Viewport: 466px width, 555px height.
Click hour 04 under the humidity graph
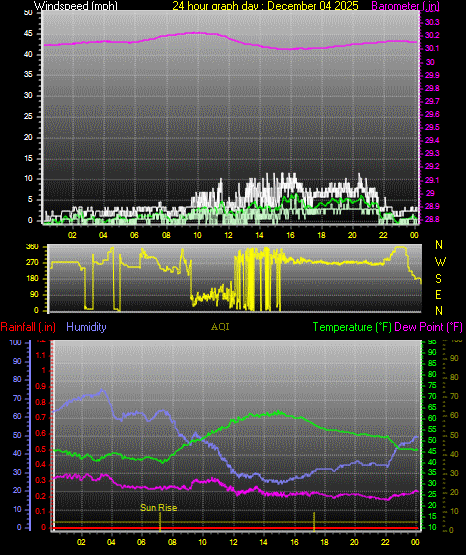tap(111, 542)
